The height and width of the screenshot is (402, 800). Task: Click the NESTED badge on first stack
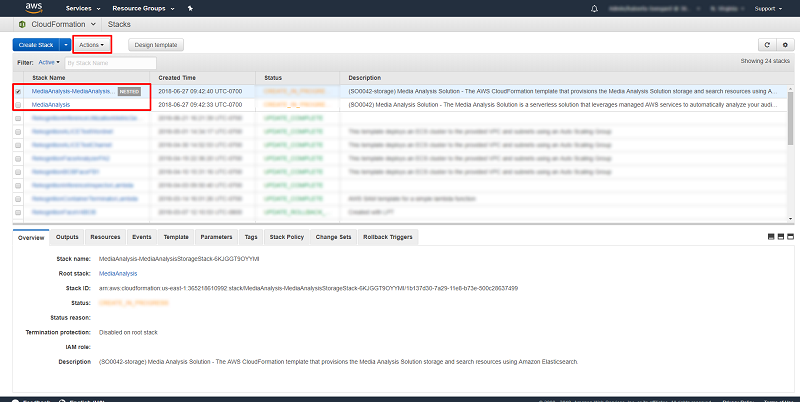tap(129, 92)
